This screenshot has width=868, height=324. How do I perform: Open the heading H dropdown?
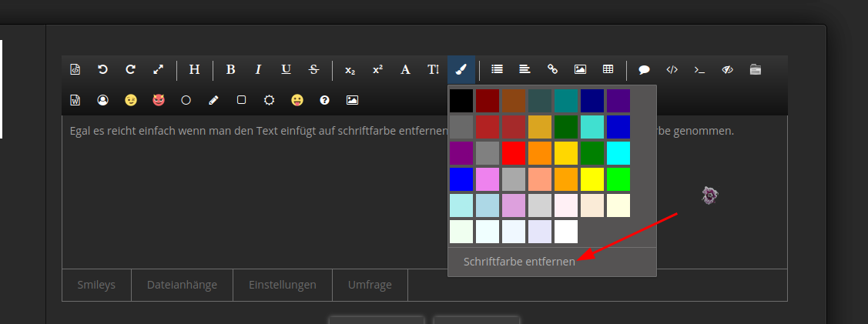pos(194,69)
